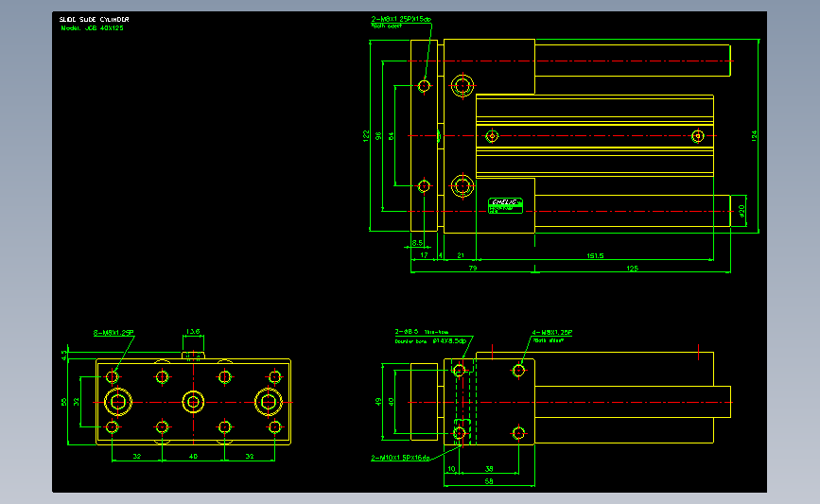Image resolution: width=820 pixels, height=504 pixels.
Task: Select the 8-M8x1.25P hole callout
Action: pyautogui.click(x=113, y=333)
